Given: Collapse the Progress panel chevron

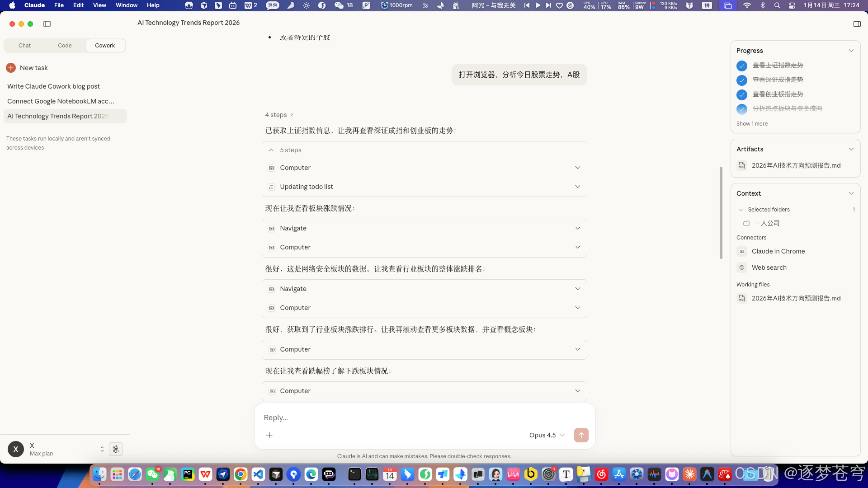Looking at the screenshot, I should click(851, 50).
